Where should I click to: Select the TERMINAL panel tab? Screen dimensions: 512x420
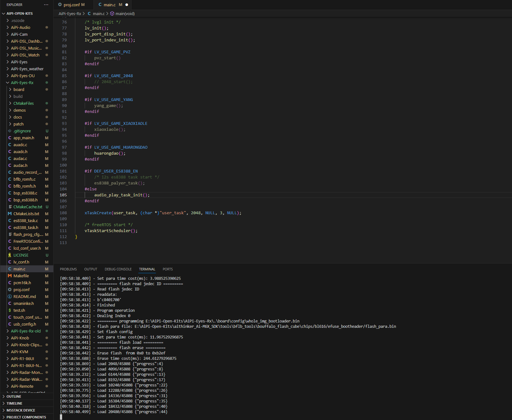coord(147,269)
